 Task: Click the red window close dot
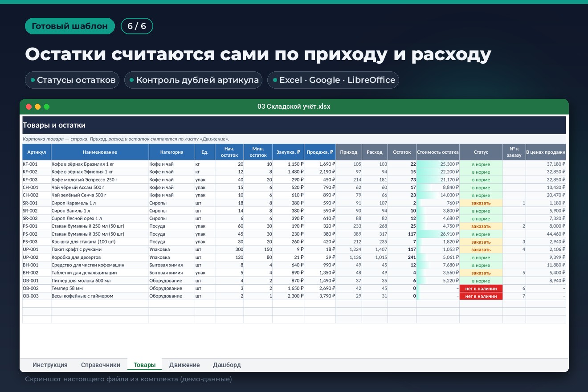click(x=29, y=106)
